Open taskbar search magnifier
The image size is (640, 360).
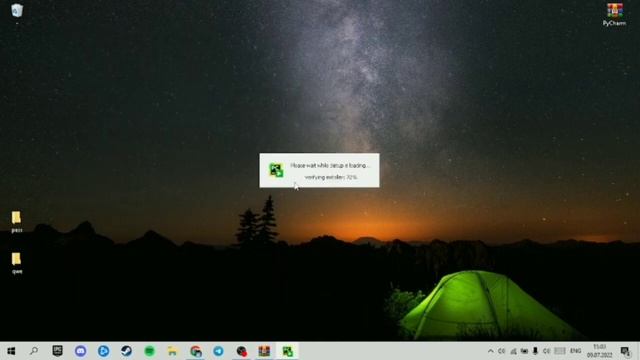click(34, 351)
